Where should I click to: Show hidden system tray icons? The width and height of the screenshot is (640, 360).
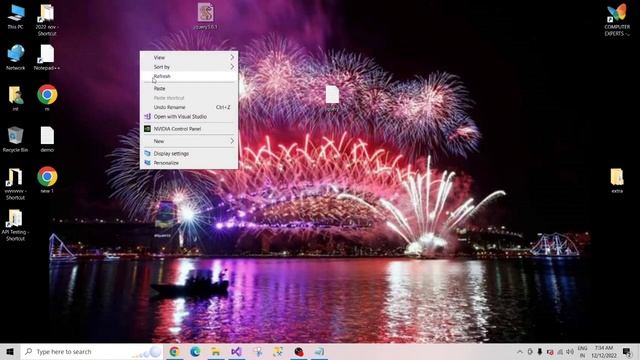coord(520,351)
